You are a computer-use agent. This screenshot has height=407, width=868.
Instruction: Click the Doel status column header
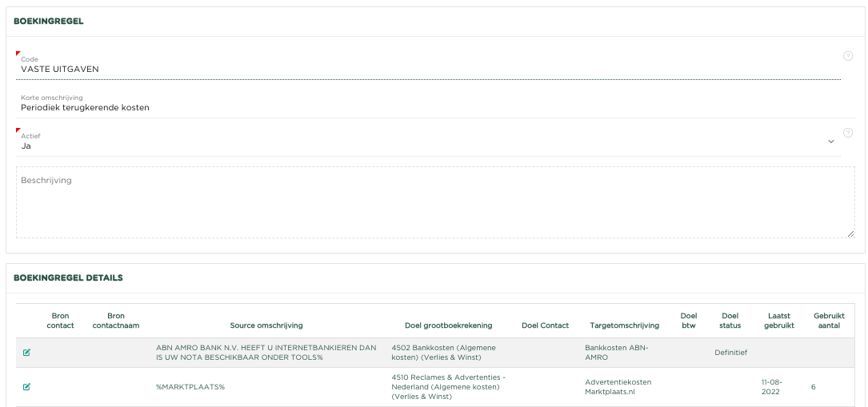coord(730,321)
